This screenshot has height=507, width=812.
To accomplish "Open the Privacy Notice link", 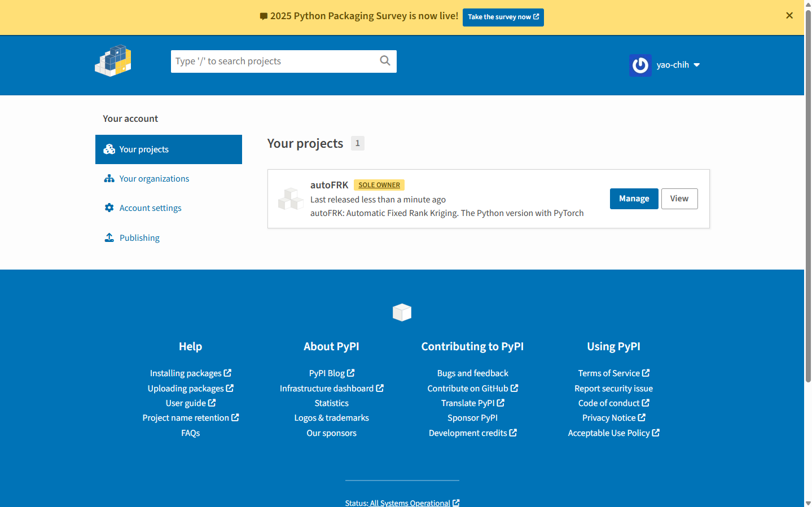I will pos(614,418).
